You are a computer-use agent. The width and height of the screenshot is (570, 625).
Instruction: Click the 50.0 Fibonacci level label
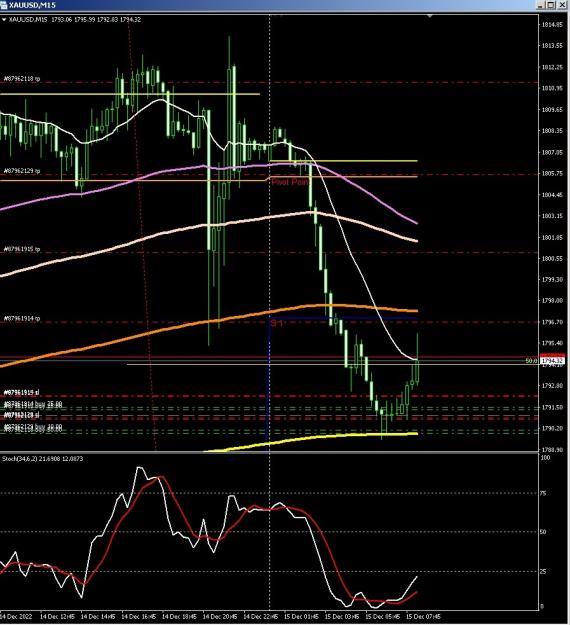point(531,361)
